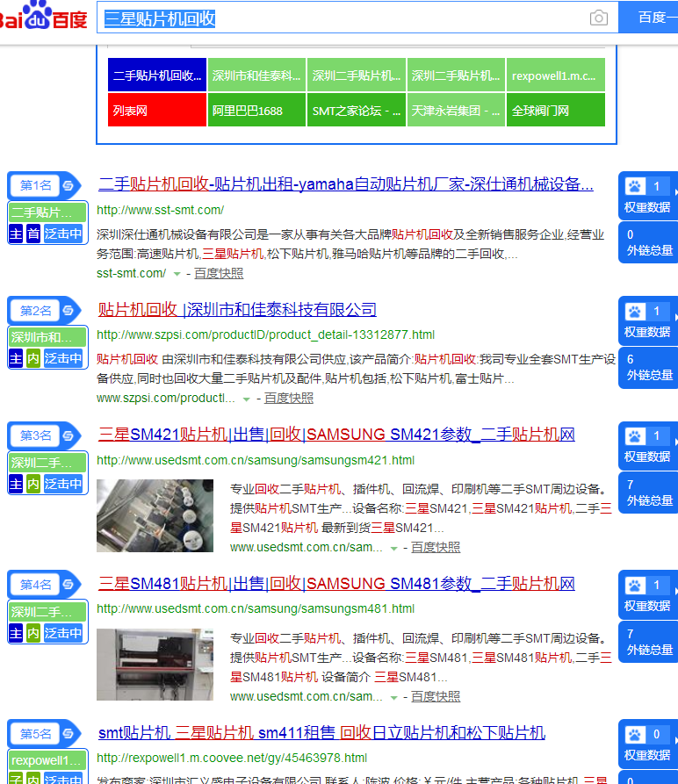
Task: Click green 深圳市和... label under 第2名
Action: (47, 337)
